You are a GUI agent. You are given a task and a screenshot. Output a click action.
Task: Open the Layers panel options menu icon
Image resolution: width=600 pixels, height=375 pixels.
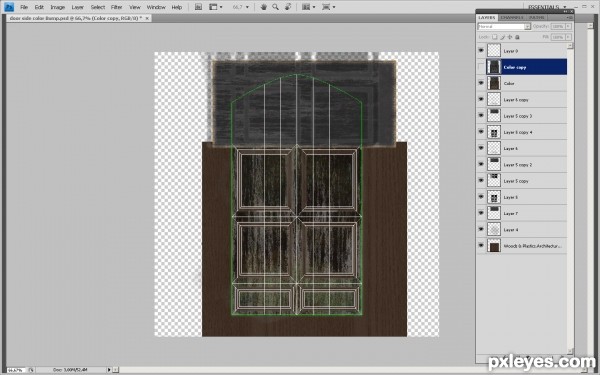569,18
